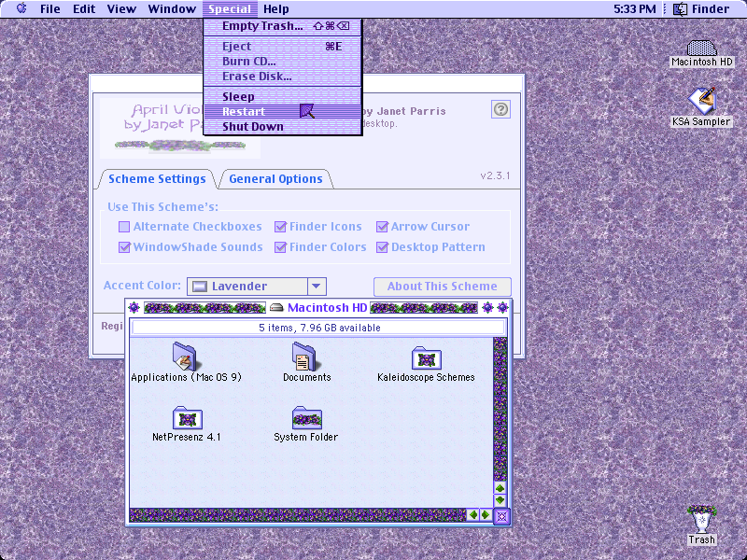Toggle the Desktop Pattern checkbox

click(x=382, y=247)
